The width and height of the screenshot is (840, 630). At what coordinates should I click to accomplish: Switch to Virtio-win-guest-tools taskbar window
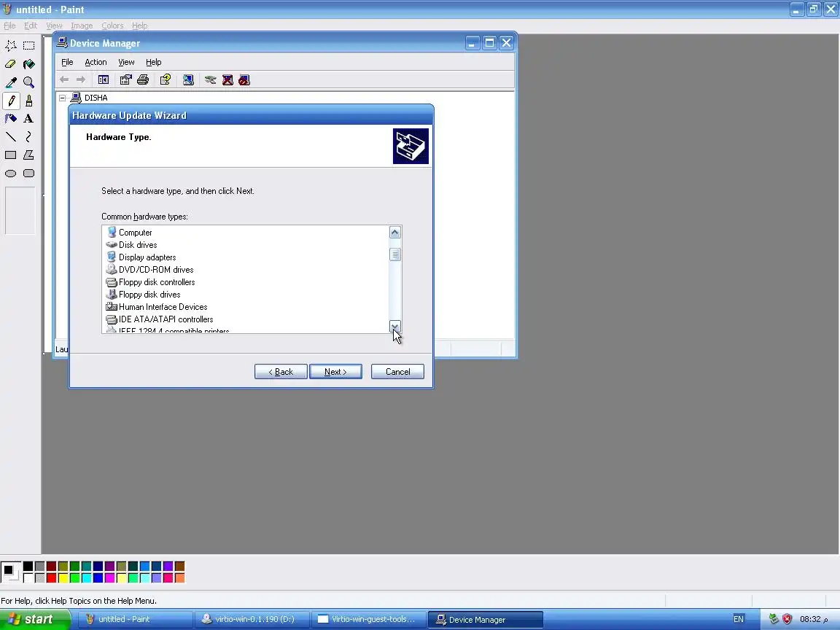(368, 619)
